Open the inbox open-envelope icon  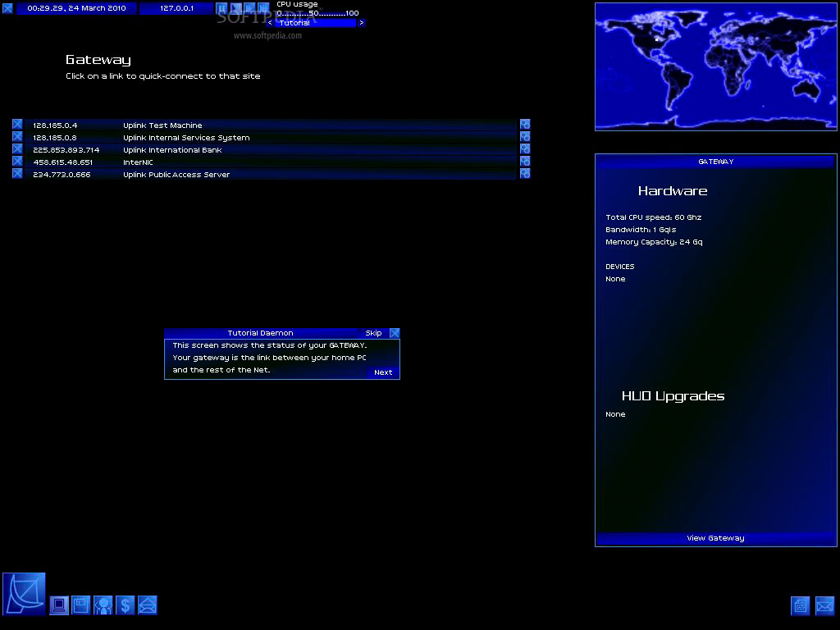click(147, 605)
